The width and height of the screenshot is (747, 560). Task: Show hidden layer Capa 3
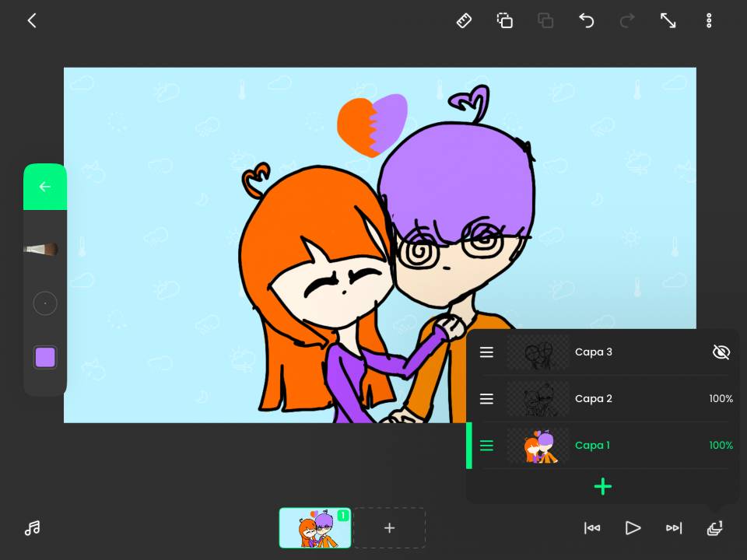(x=721, y=352)
